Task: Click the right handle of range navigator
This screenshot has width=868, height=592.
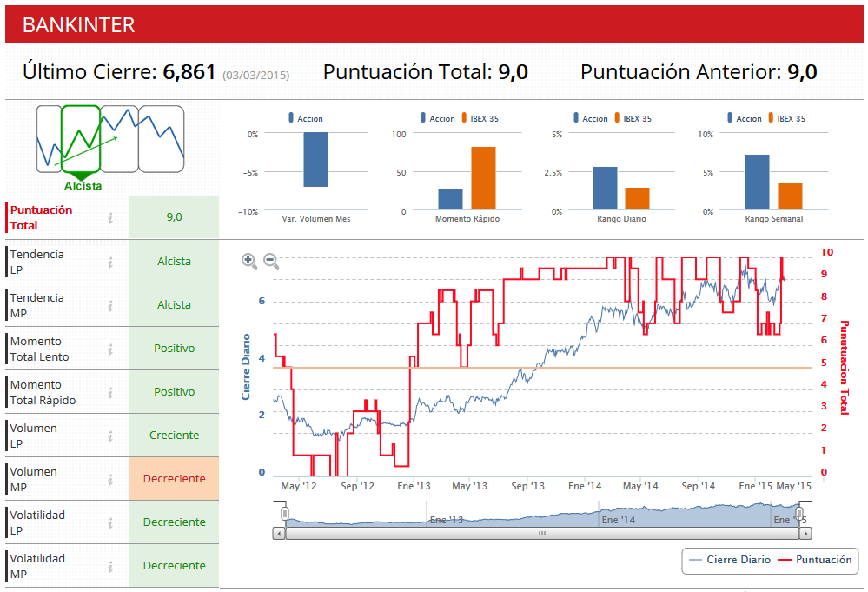Action: (798, 514)
